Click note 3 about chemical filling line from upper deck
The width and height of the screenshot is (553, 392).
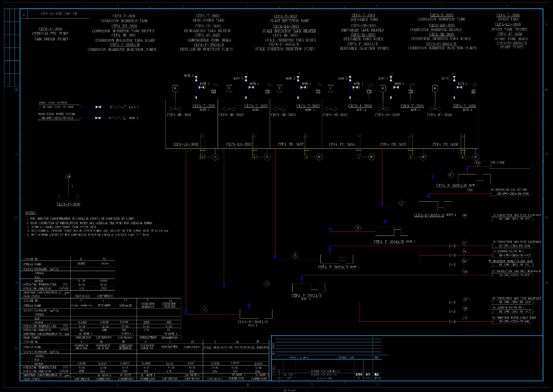point(62,227)
